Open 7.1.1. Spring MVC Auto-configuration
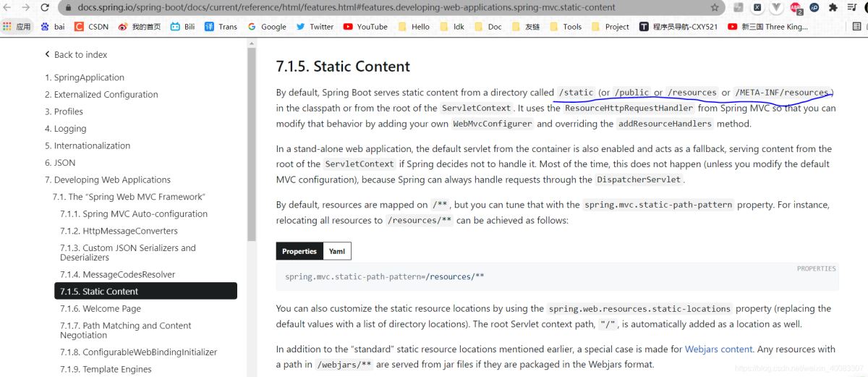This screenshot has width=868, height=377. coord(134,213)
